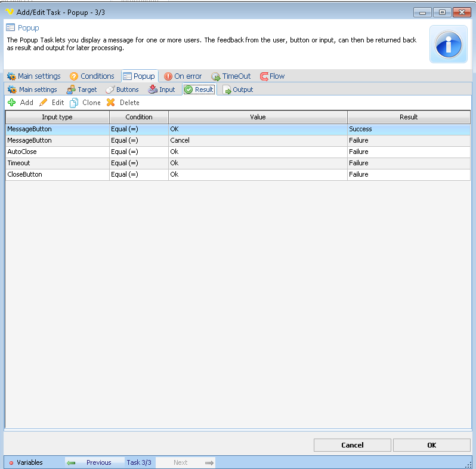Select the Target sub-tab
The height and width of the screenshot is (469, 476).
(x=82, y=90)
